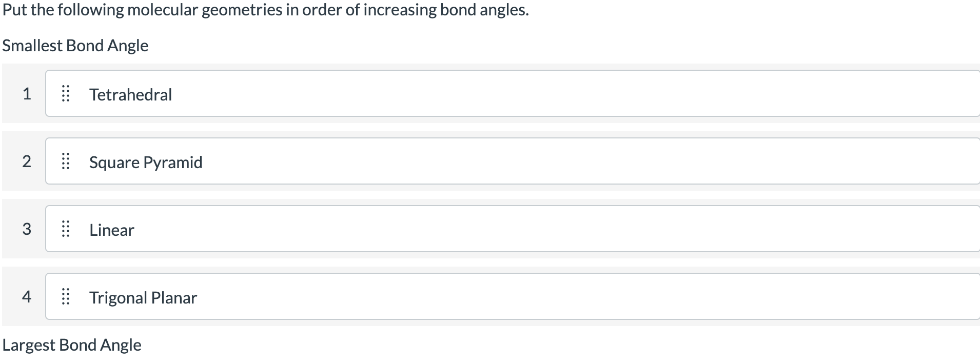Click the number 3 position label
Viewport: 980px width, 364px height.
27,229
